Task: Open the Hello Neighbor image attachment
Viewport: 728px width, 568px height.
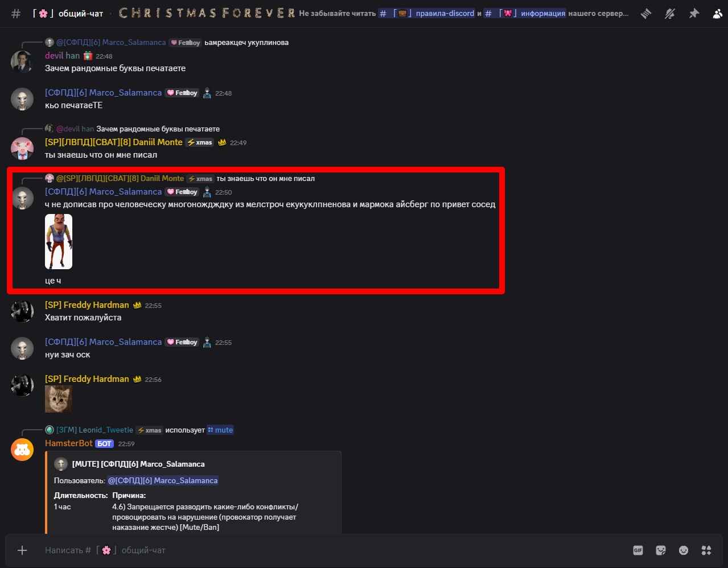Action: pyautogui.click(x=59, y=241)
